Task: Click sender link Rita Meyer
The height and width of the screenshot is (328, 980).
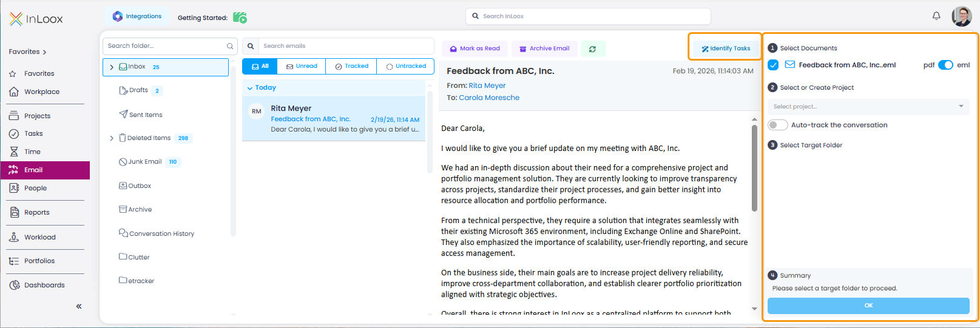Action: [x=487, y=85]
